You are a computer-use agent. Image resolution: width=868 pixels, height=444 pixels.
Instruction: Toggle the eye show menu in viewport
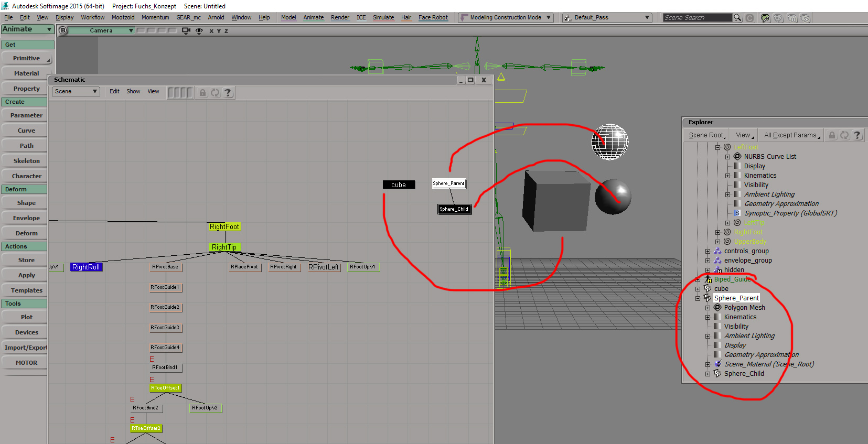pyautogui.click(x=199, y=31)
